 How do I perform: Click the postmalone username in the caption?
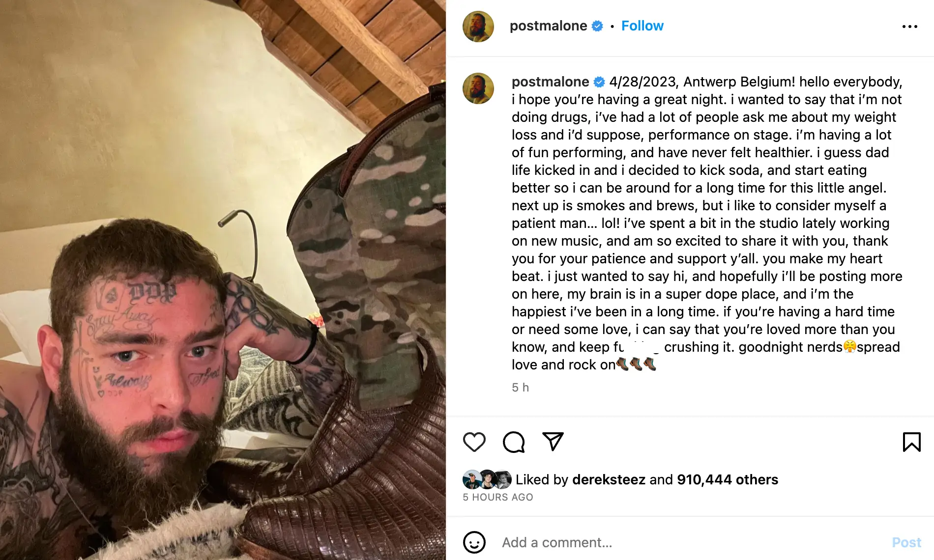click(550, 82)
